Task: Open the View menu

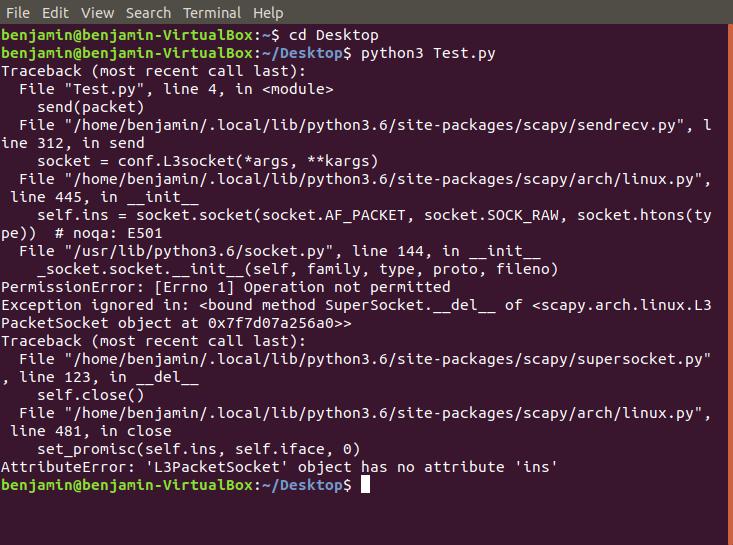Action: point(97,13)
